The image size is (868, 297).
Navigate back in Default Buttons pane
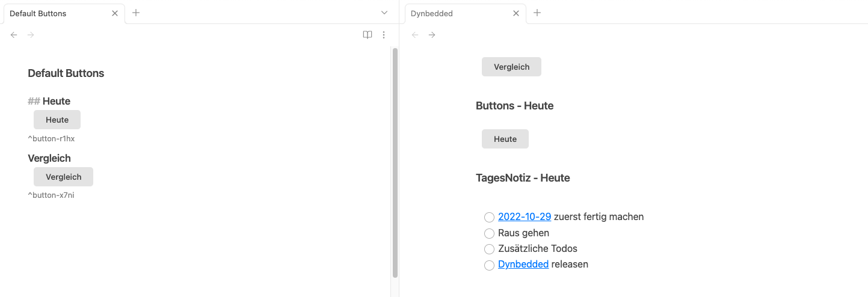click(14, 35)
